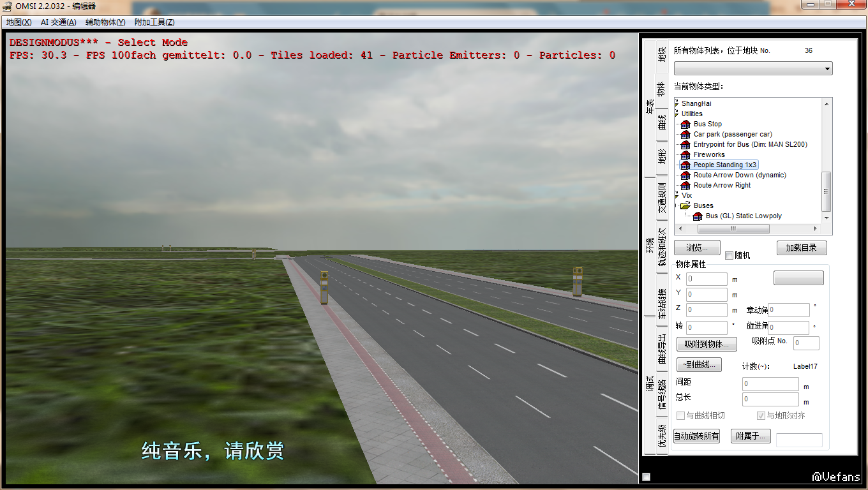Click the X coordinate input field
Screen dimensions: 868x490
tap(707, 279)
